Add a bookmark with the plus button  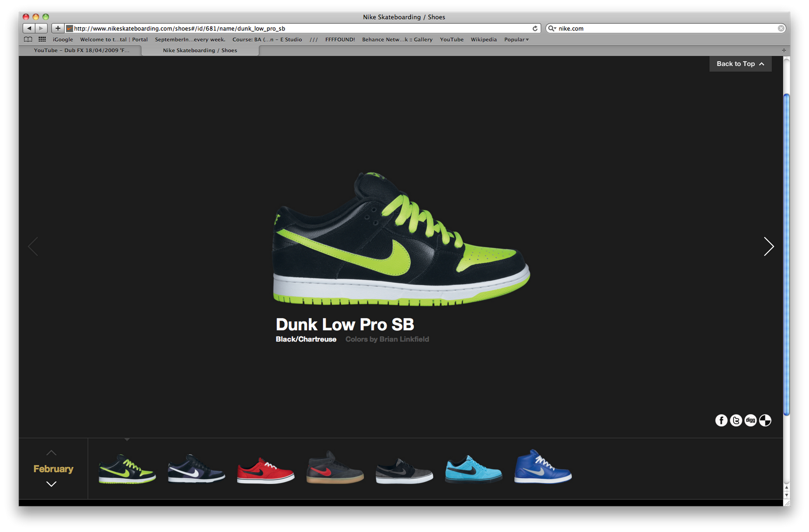pos(58,28)
